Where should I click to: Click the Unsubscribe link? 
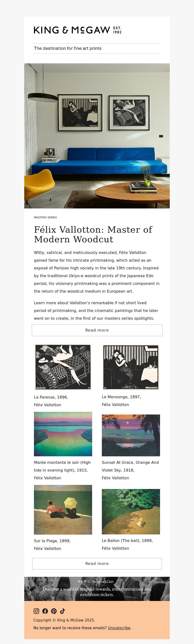coord(119,628)
